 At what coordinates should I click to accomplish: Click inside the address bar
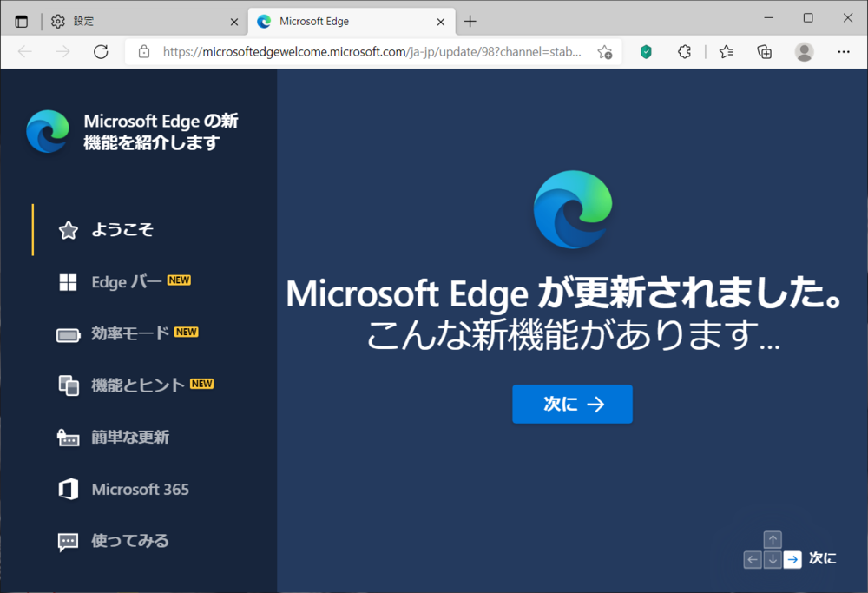[365, 51]
